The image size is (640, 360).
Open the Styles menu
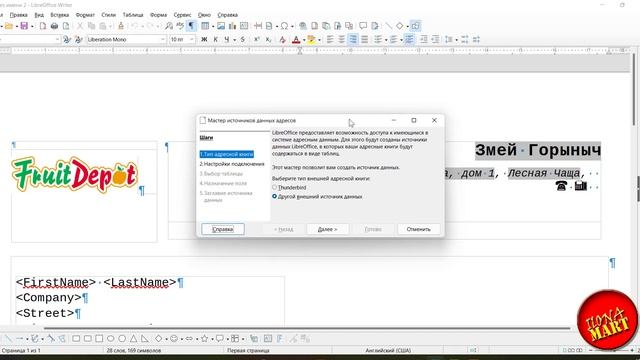pos(109,15)
